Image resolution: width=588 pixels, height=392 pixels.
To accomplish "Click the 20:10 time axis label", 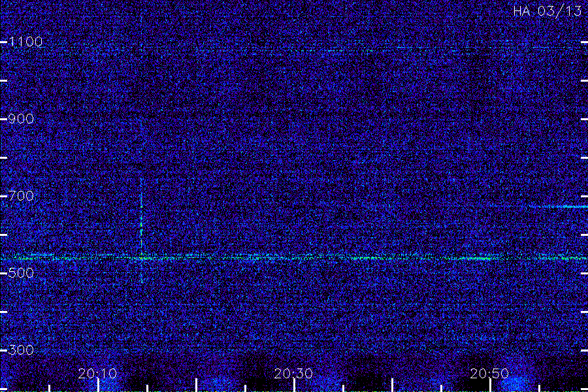I will [x=97, y=373].
